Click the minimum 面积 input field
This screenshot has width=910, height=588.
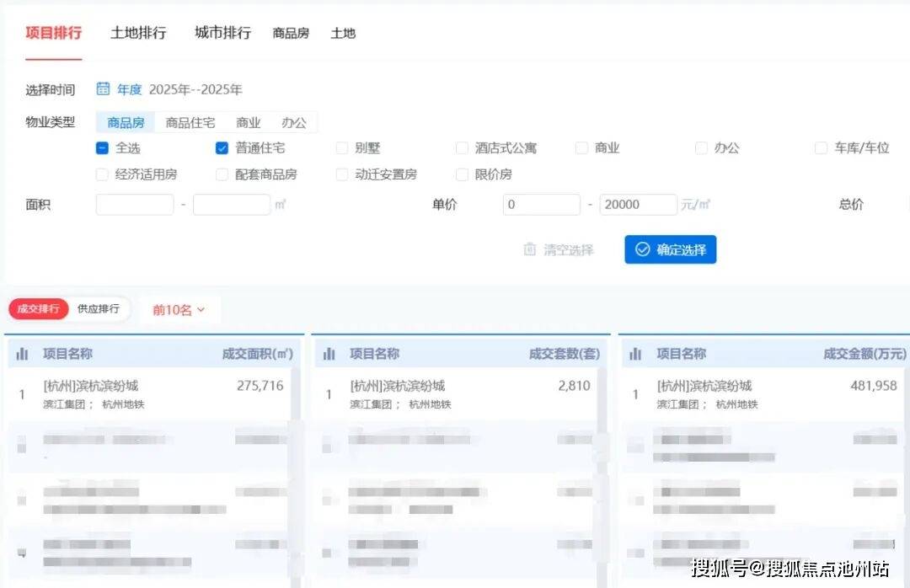pyautogui.click(x=134, y=205)
